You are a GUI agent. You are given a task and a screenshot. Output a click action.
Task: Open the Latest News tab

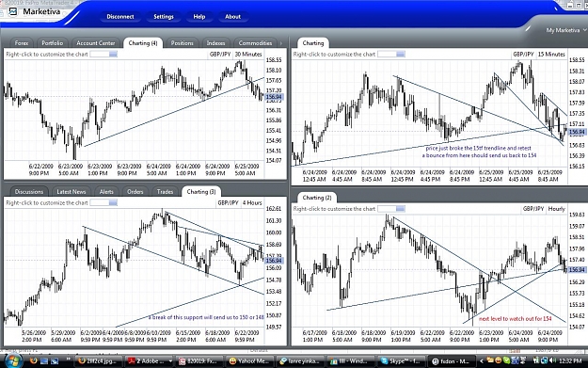coord(72,192)
